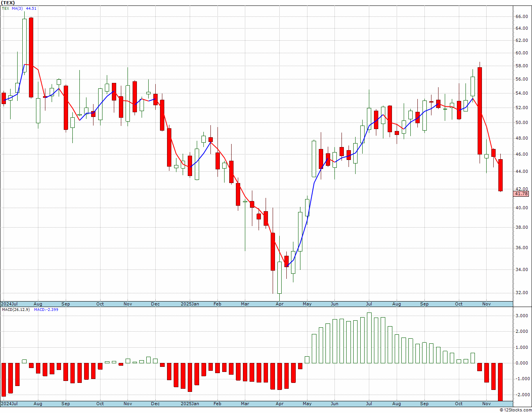
Task: Click the 60.00 price axis label
Action: [x=521, y=53]
